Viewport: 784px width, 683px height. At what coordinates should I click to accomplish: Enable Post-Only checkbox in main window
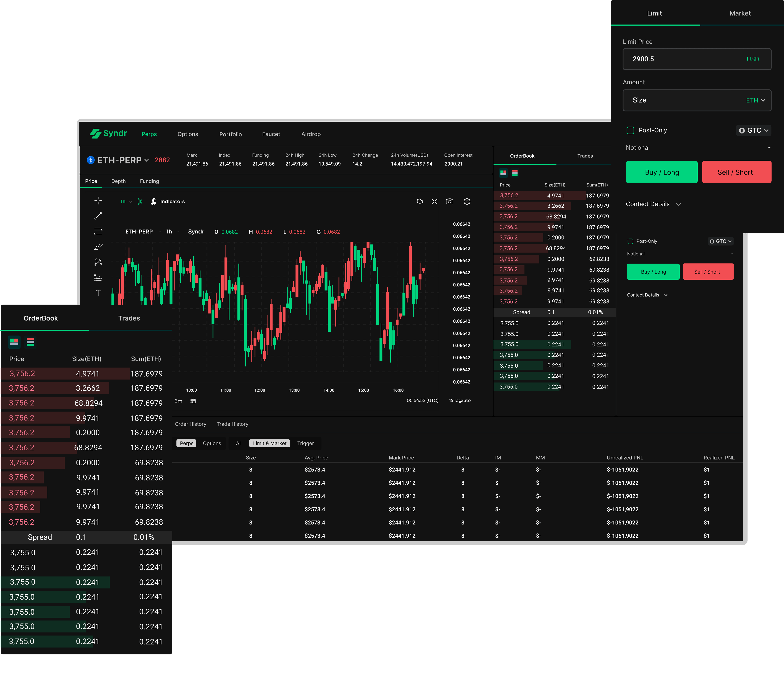[x=630, y=241]
